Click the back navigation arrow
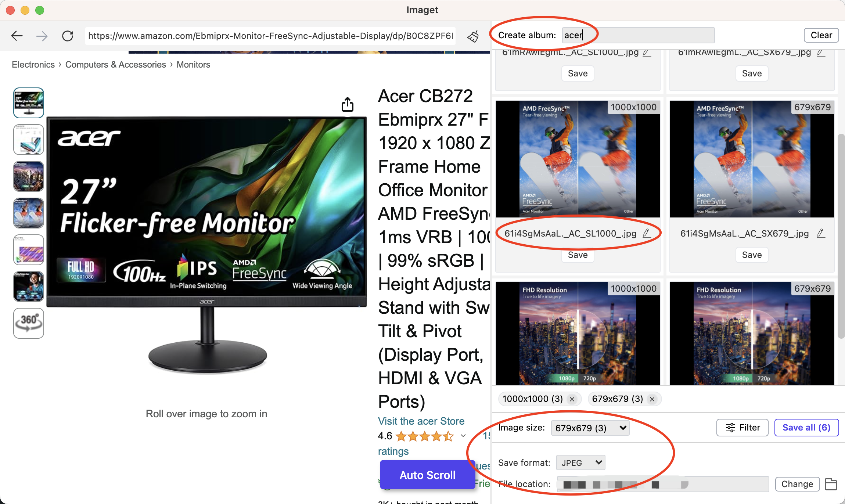Image resolution: width=845 pixels, height=504 pixels. 17,34
